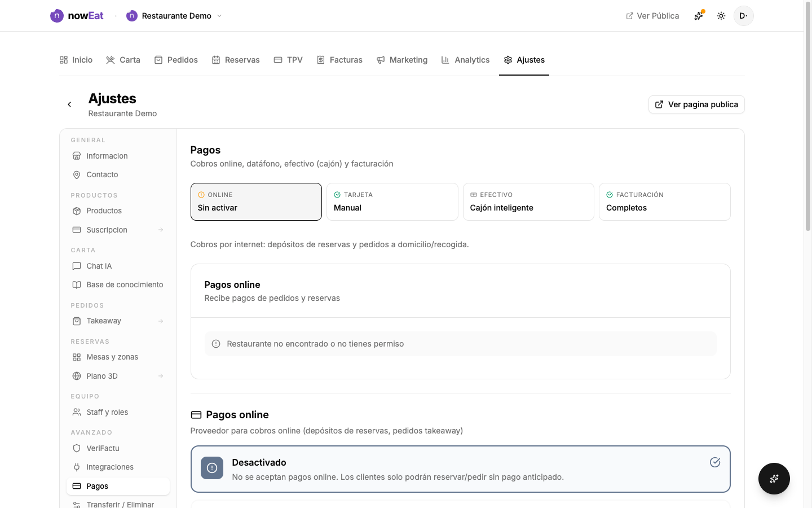Open Transferir / Eliminar settings
This screenshot has width=812, height=508.
(118, 504)
